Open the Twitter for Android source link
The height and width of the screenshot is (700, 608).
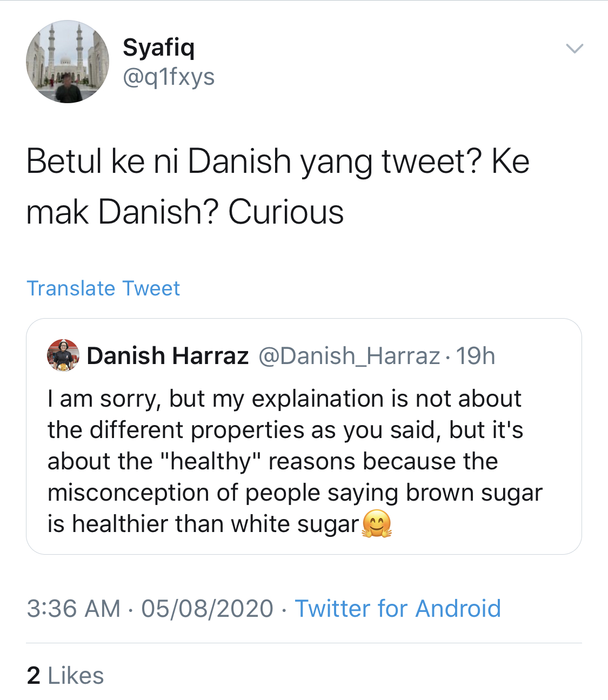click(x=398, y=608)
